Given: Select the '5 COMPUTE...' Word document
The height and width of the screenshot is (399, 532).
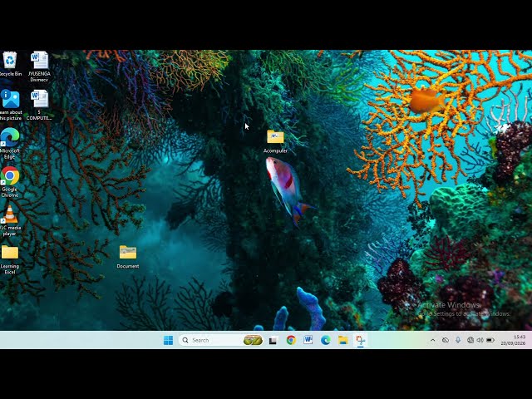Looking at the screenshot, I should (39, 105).
